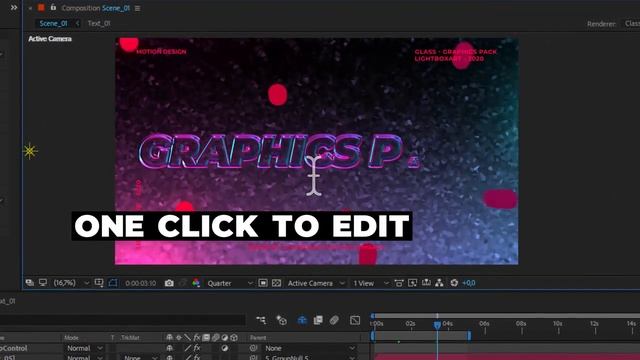
Task: Click the Motion Blur column header icon
Action: [216, 338]
